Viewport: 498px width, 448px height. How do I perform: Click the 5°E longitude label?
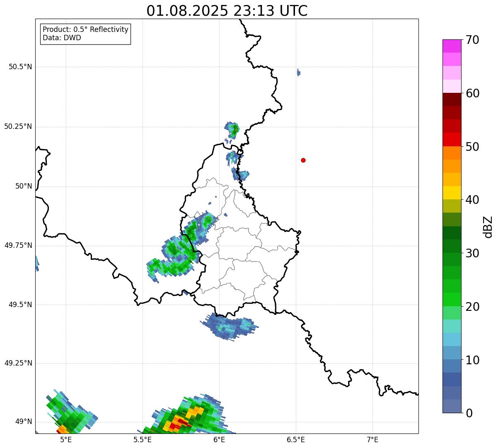click(66, 439)
